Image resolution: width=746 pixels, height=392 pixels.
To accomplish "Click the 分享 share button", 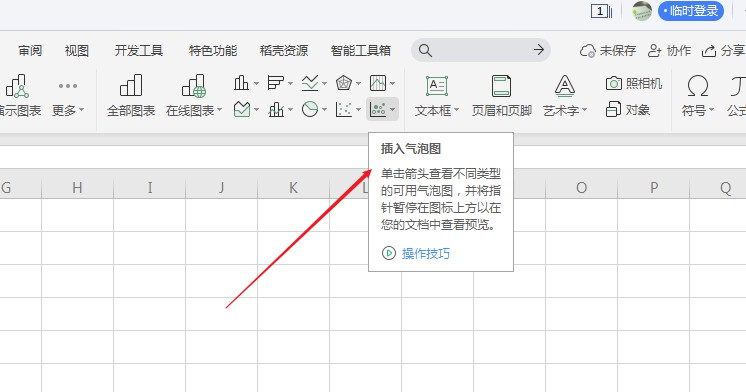I will point(723,50).
